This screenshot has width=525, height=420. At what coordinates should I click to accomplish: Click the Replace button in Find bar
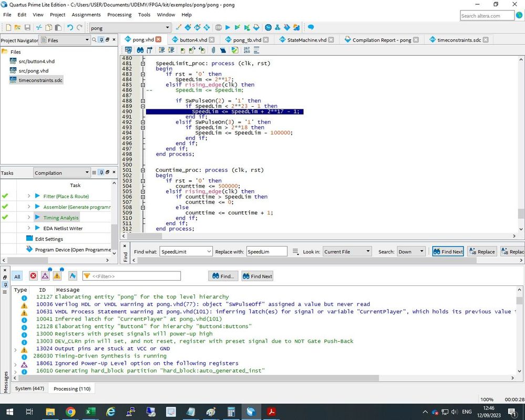pos(481,252)
